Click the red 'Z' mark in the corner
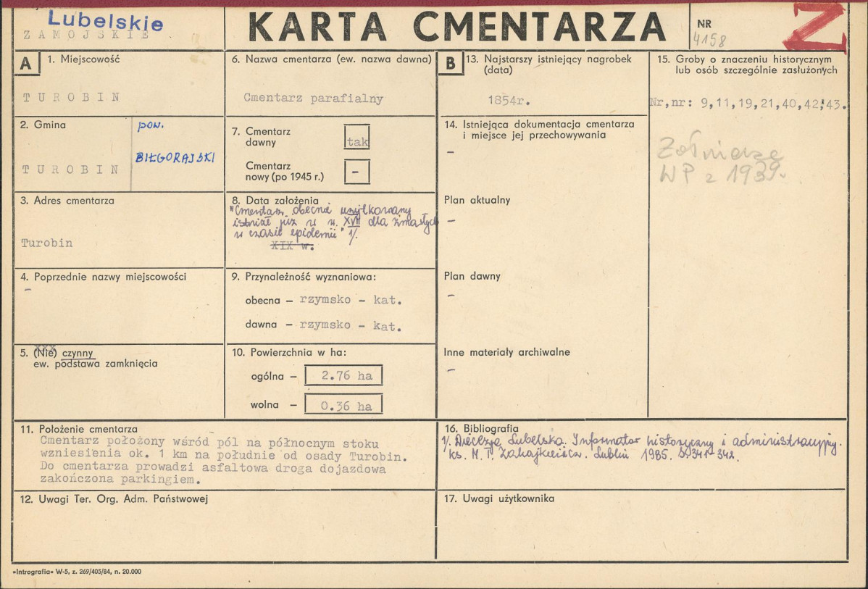Image resolution: width=868 pixels, height=589 pixels. (x=815, y=27)
